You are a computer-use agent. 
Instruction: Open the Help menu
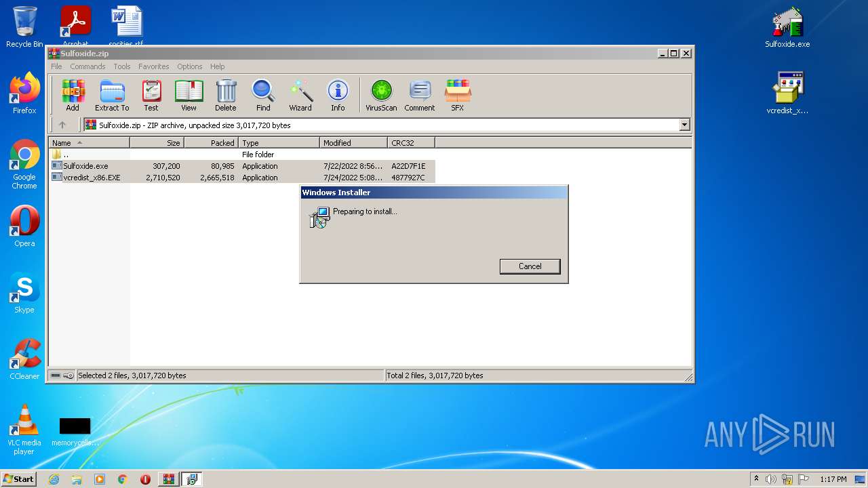pos(217,66)
